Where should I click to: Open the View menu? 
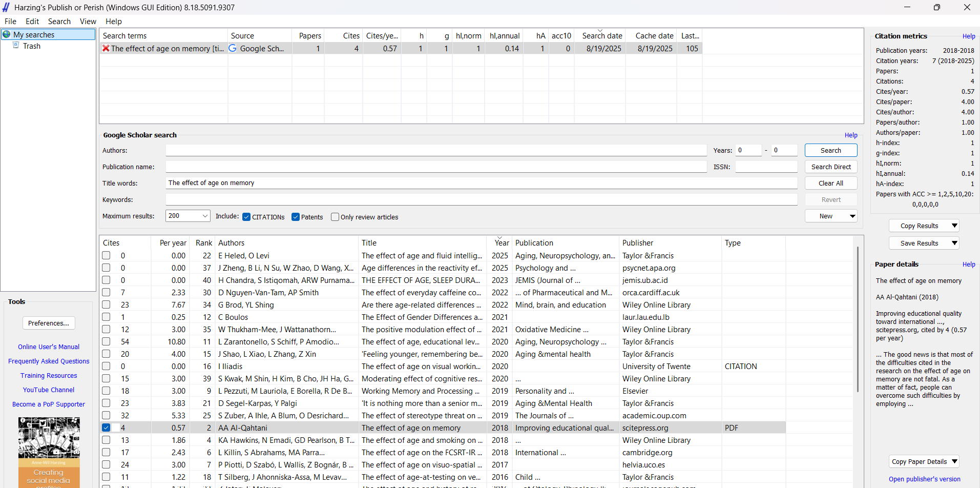click(88, 22)
